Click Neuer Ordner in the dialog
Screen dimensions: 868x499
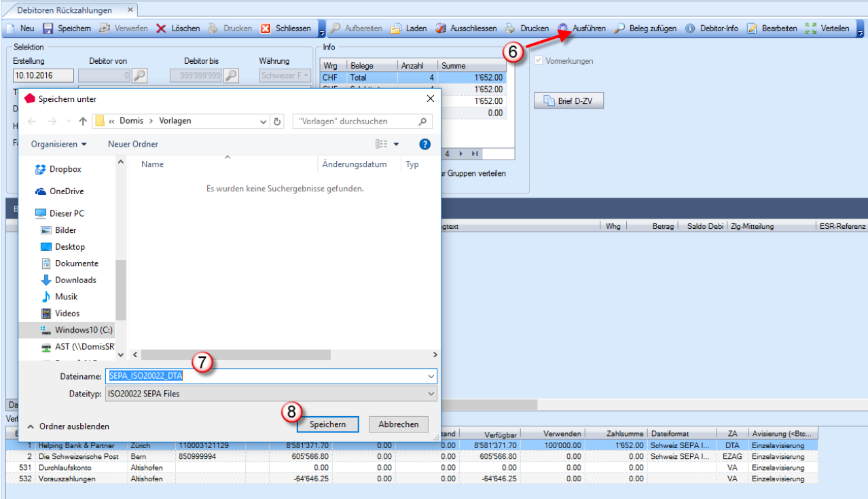133,144
